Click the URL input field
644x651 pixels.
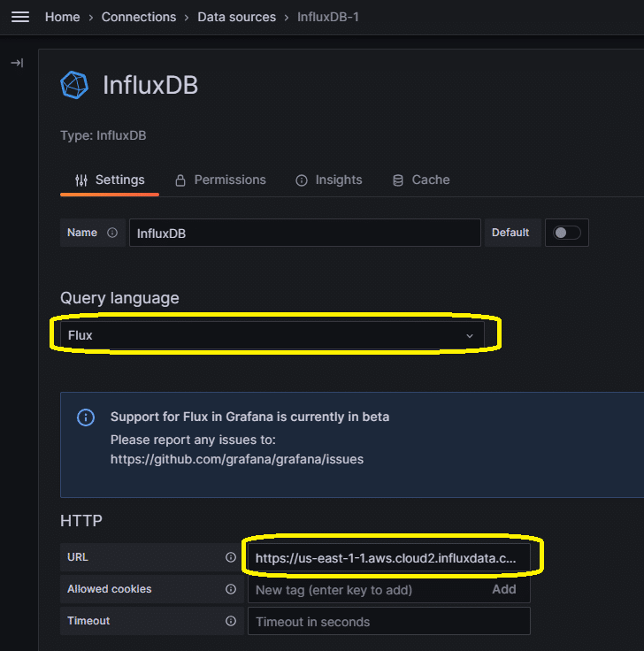pyautogui.click(x=388, y=557)
